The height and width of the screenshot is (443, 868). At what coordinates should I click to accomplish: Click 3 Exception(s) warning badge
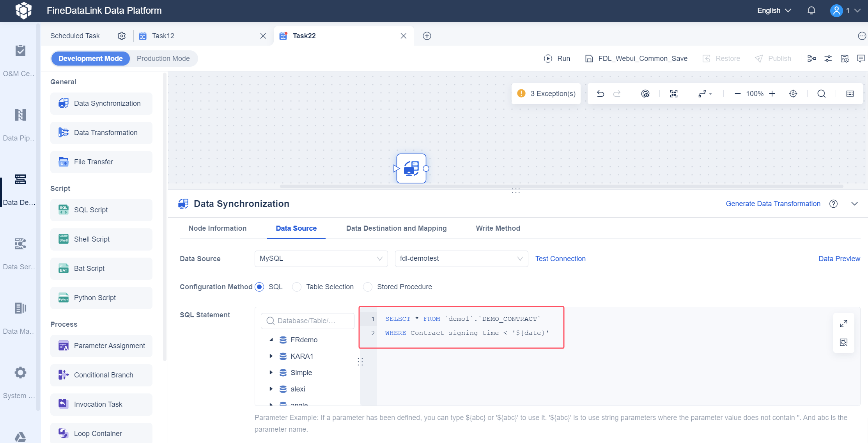pyautogui.click(x=546, y=94)
